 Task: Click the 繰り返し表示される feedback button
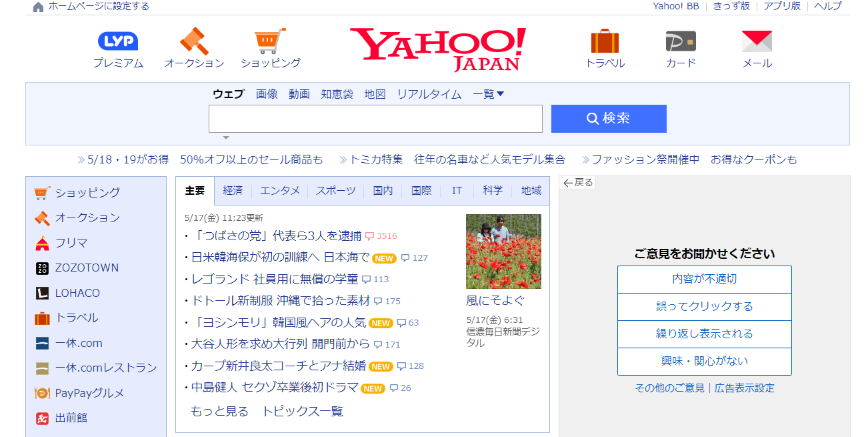click(x=705, y=334)
